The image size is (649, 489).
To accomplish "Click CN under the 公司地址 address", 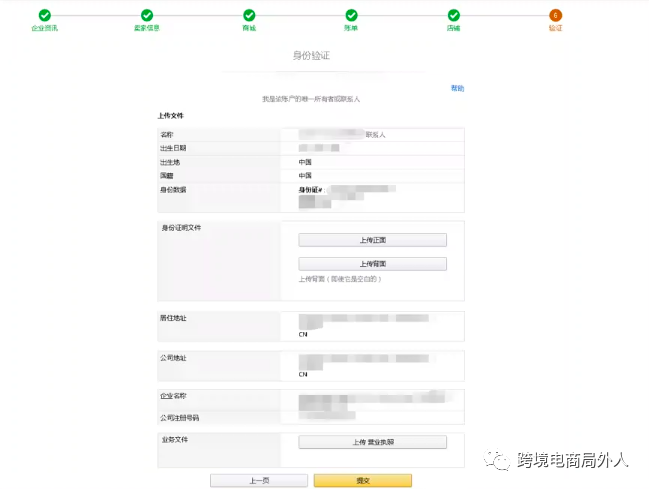I will pos(303,374).
